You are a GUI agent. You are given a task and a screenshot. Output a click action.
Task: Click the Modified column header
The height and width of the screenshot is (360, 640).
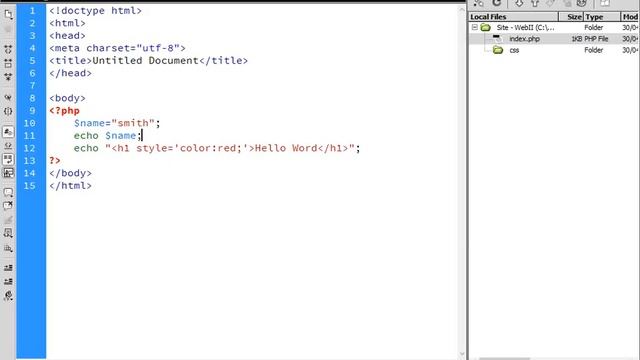click(630, 17)
